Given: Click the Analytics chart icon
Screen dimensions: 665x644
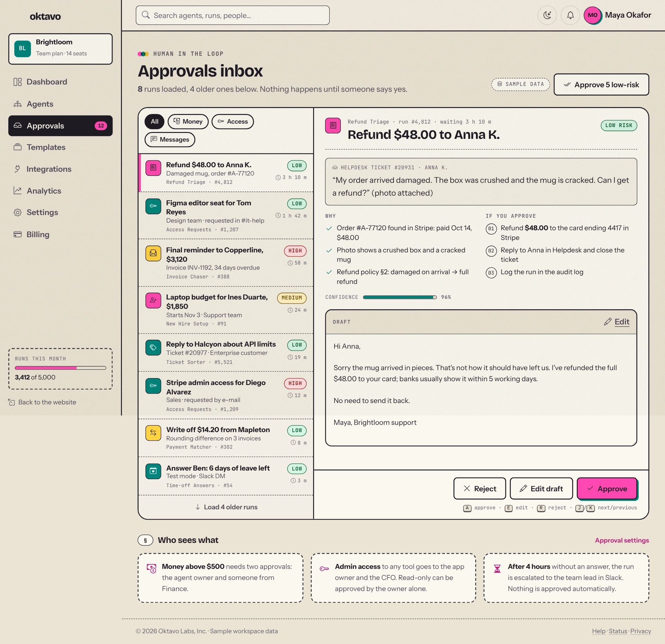Looking at the screenshot, I should [17, 190].
